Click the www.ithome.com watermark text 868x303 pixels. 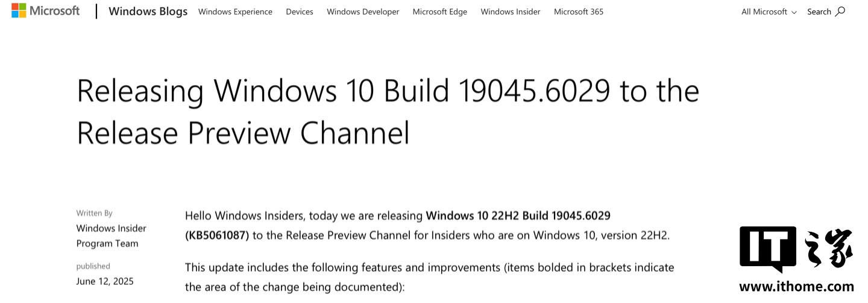click(x=796, y=287)
